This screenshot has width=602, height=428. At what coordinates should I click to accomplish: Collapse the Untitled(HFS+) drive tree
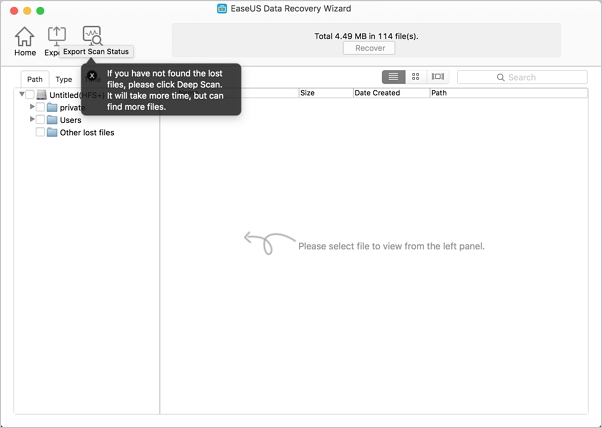tap(22, 94)
